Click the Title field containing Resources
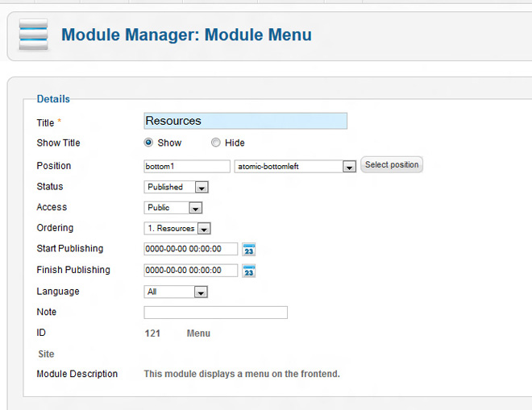The width and height of the screenshot is (532, 410). click(x=245, y=121)
